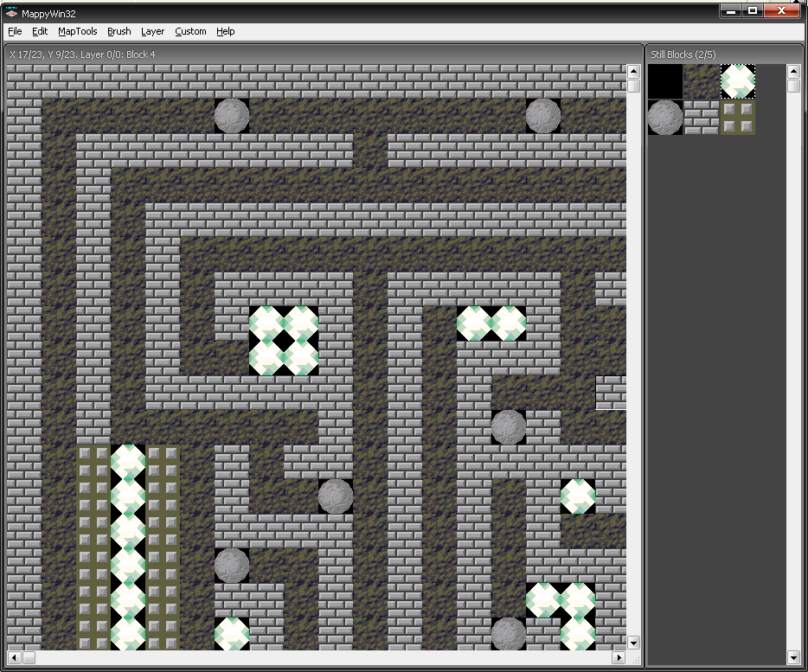
Task: Open the File menu
Action: 15,31
